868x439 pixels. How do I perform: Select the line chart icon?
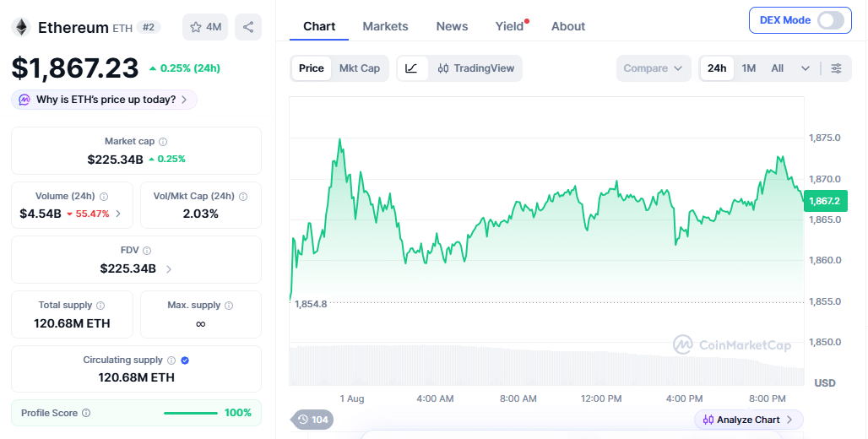[x=412, y=68]
